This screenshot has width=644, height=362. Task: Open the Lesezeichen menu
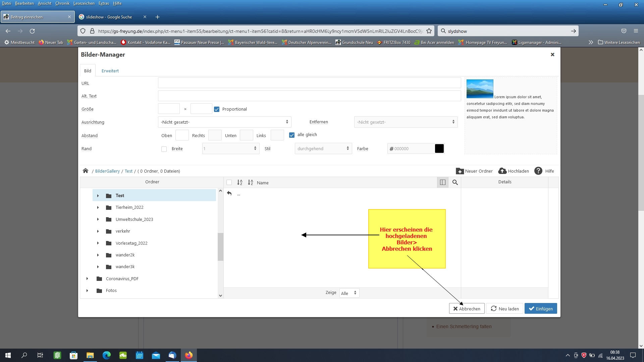[84, 3]
